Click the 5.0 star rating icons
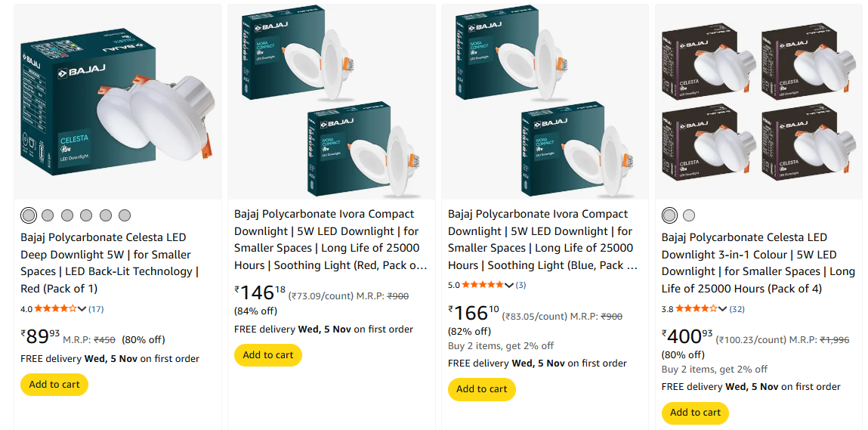868x430 pixels. pos(483,285)
